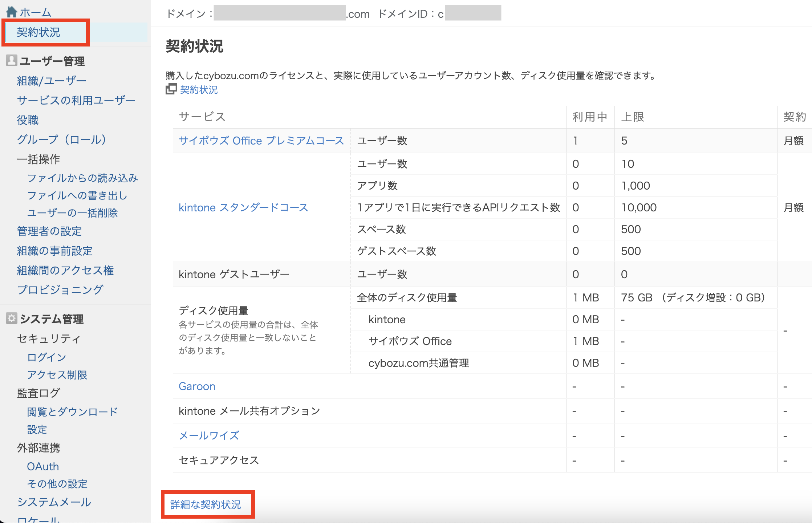Click the external window icon beside 契約状況 help link
Viewport: 812px width, 523px height.
(171, 89)
